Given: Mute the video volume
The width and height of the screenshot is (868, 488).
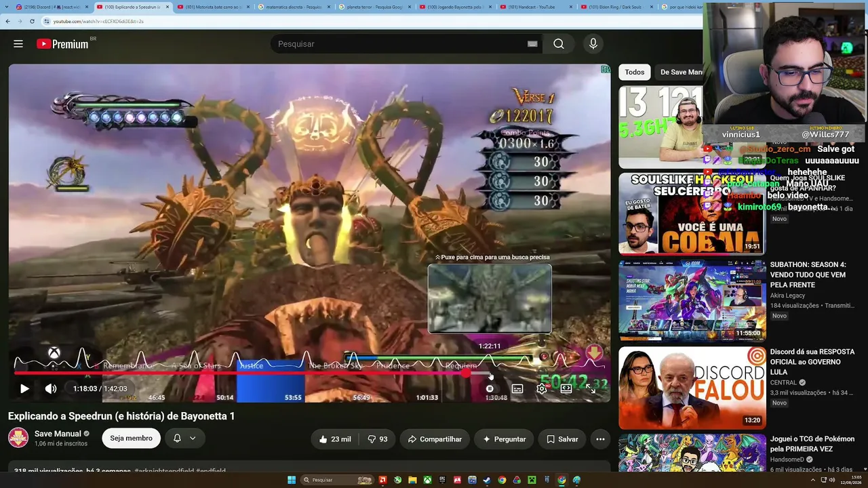Looking at the screenshot, I should pos(51,388).
